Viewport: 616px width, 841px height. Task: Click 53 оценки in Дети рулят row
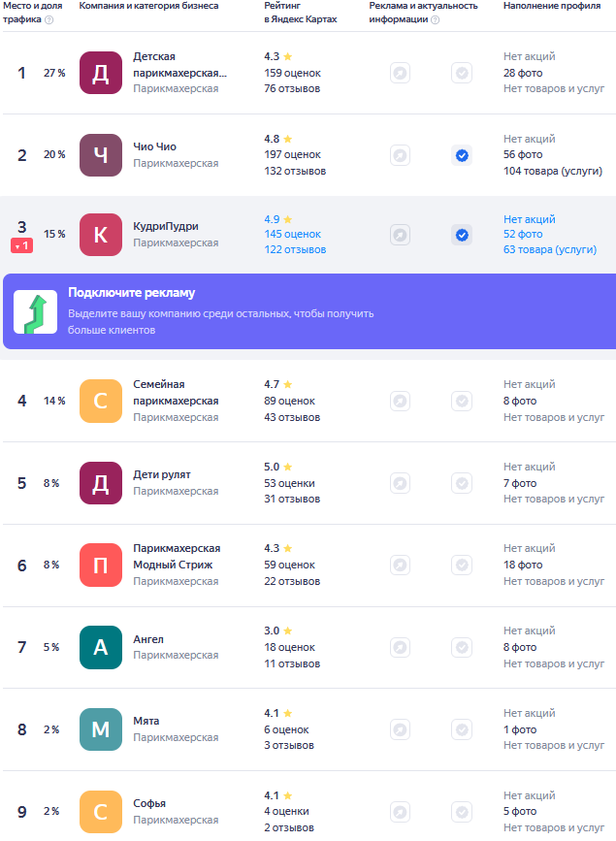289,483
